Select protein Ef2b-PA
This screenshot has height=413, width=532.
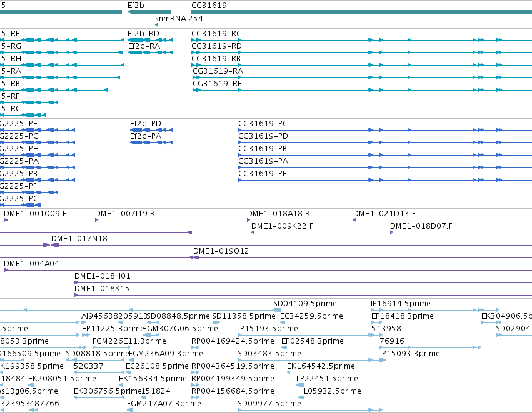(146, 136)
